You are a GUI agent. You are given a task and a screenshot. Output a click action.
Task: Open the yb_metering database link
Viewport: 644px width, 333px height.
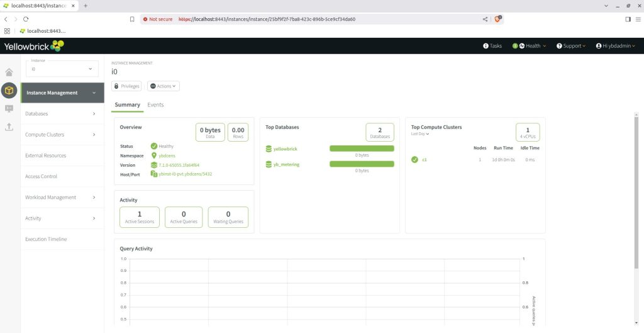pos(286,164)
